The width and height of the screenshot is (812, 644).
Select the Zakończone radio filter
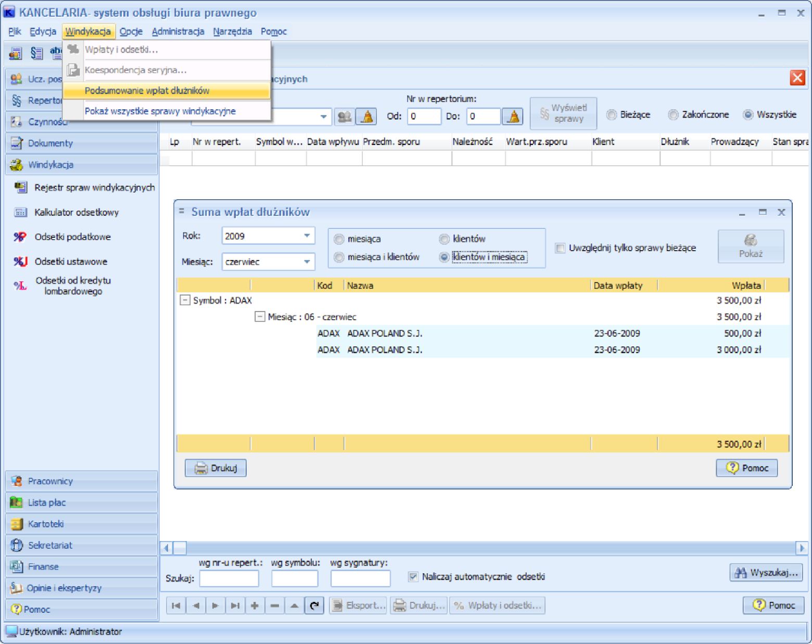[x=674, y=115]
